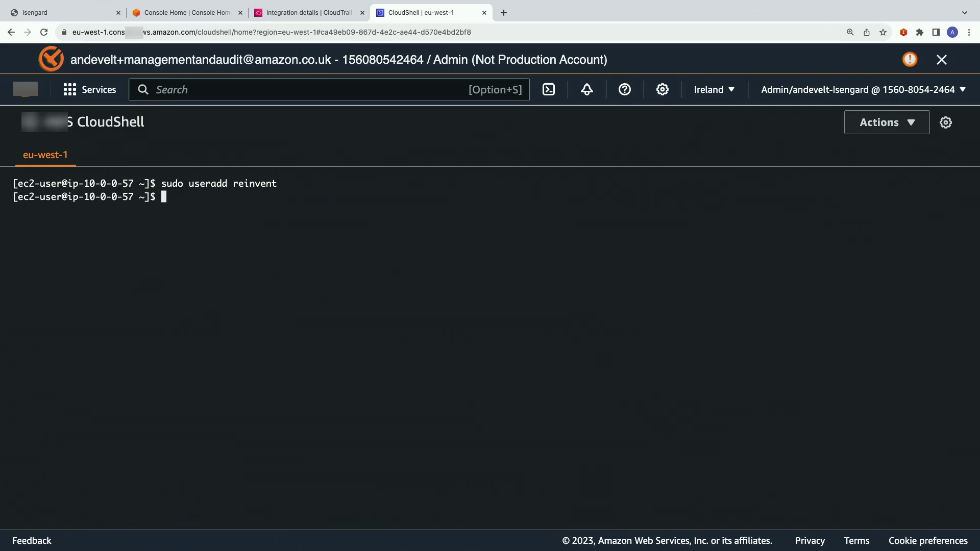Image resolution: width=980 pixels, height=551 pixels.
Task: Open a new browser tab
Action: (x=504, y=13)
